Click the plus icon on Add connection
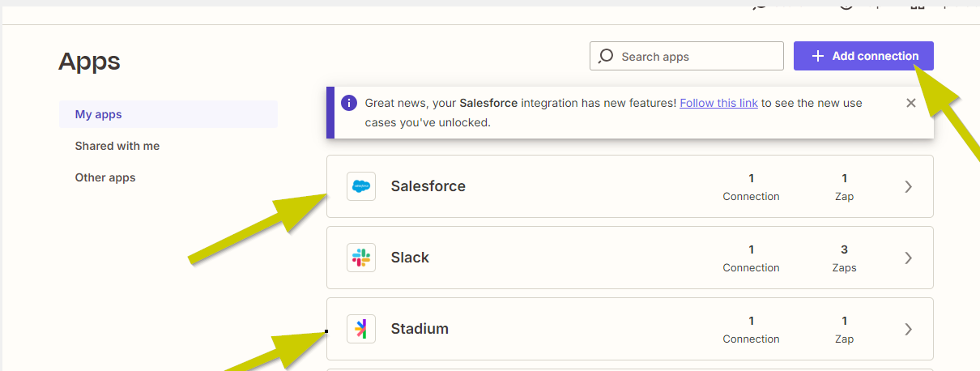 point(818,56)
